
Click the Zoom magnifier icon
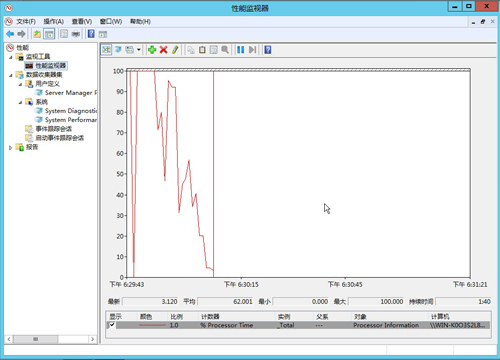225,50
